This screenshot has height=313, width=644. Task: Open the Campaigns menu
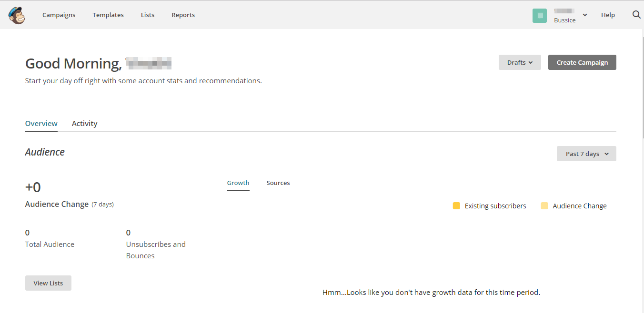(x=59, y=15)
